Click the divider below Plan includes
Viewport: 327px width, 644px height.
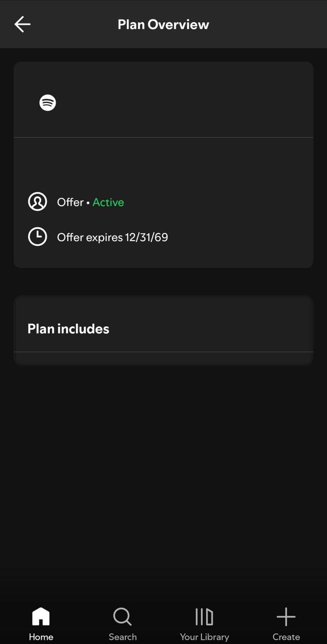click(163, 352)
